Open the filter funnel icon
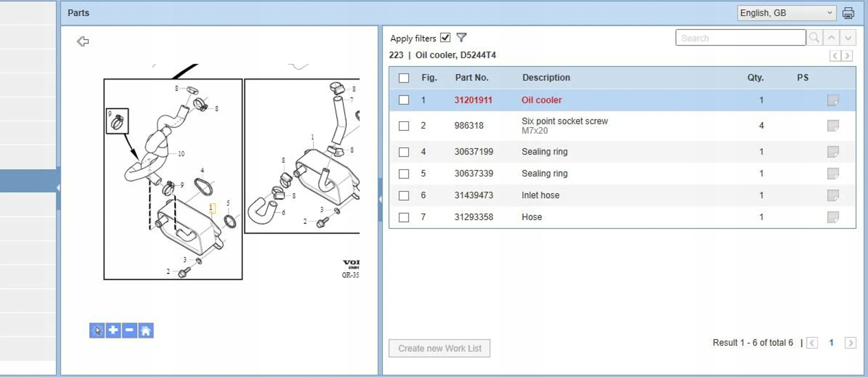Screen dimensions: 868x377 (x=461, y=37)
